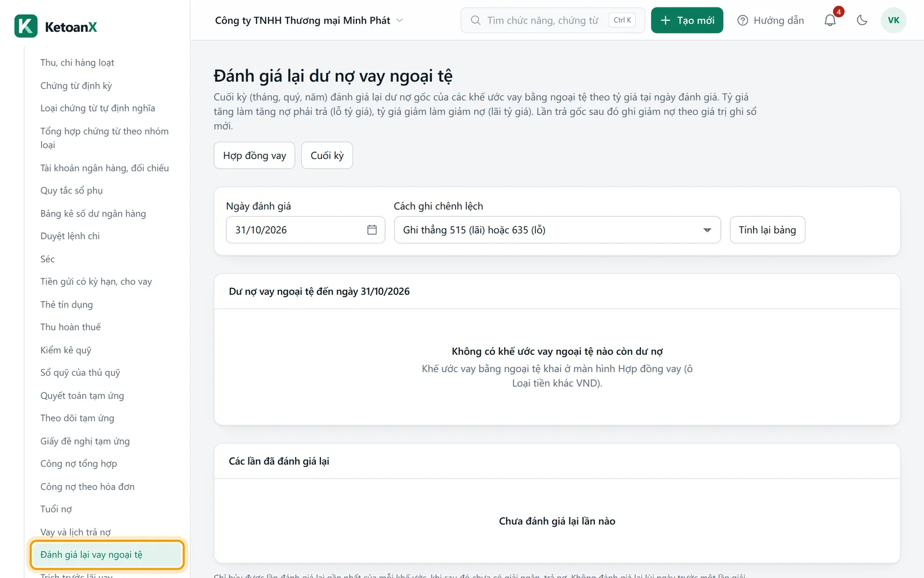Click the KetoanX logo icon
The height and width of the screenshot is (578, 924).
(26, 26)
